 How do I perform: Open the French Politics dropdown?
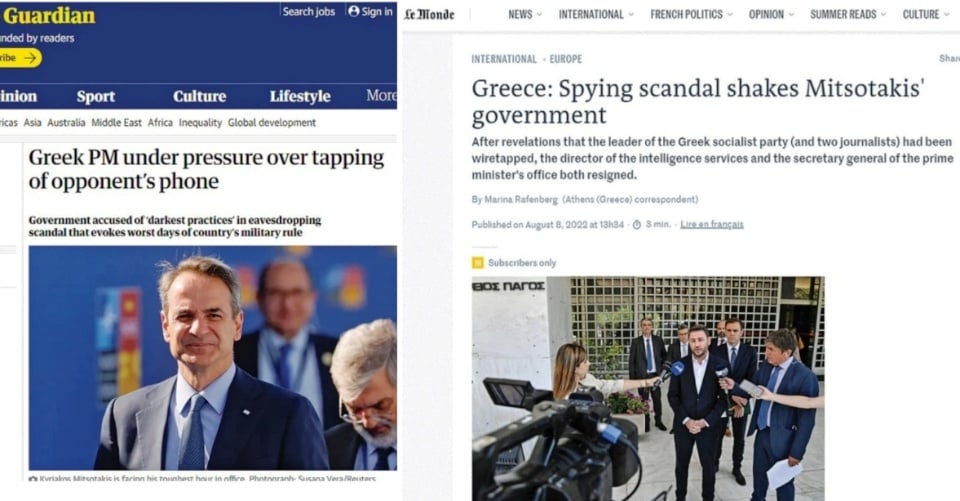[691, 14]
